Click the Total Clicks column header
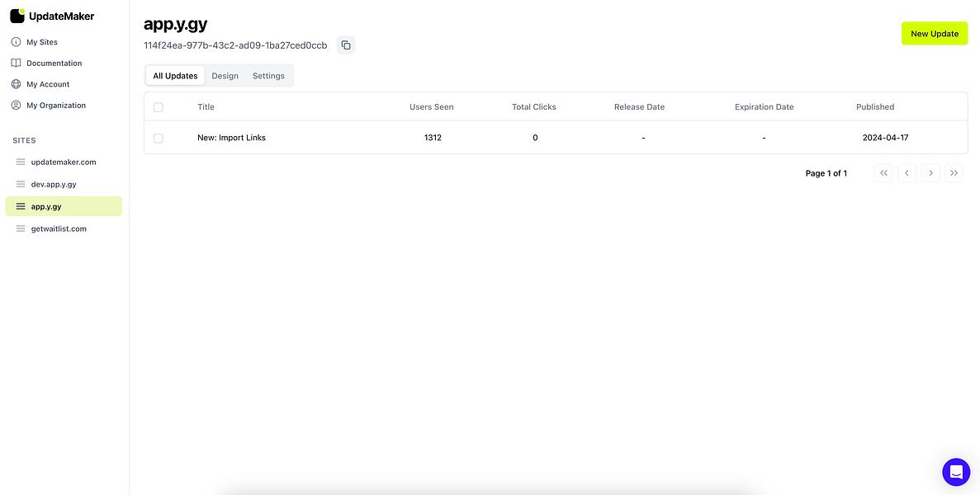Image resolution: width=980 pixels, height=495 pixels. tap(533, 106)
